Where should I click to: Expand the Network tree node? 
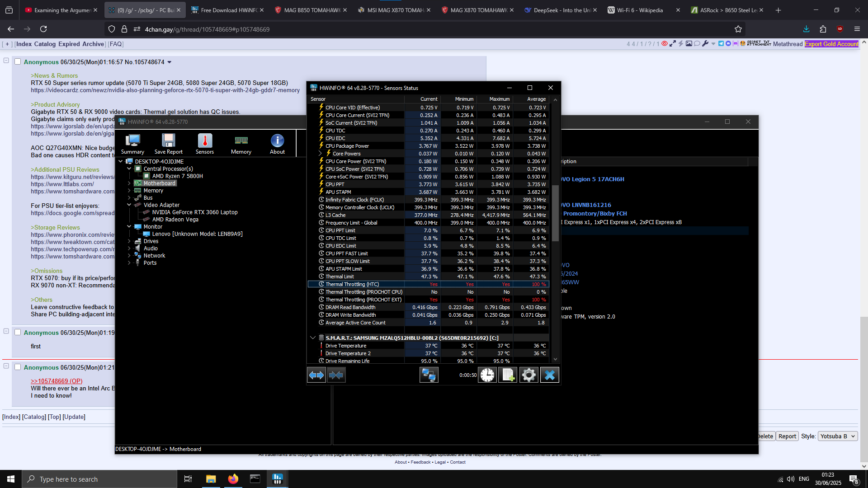tap(129, 255)
